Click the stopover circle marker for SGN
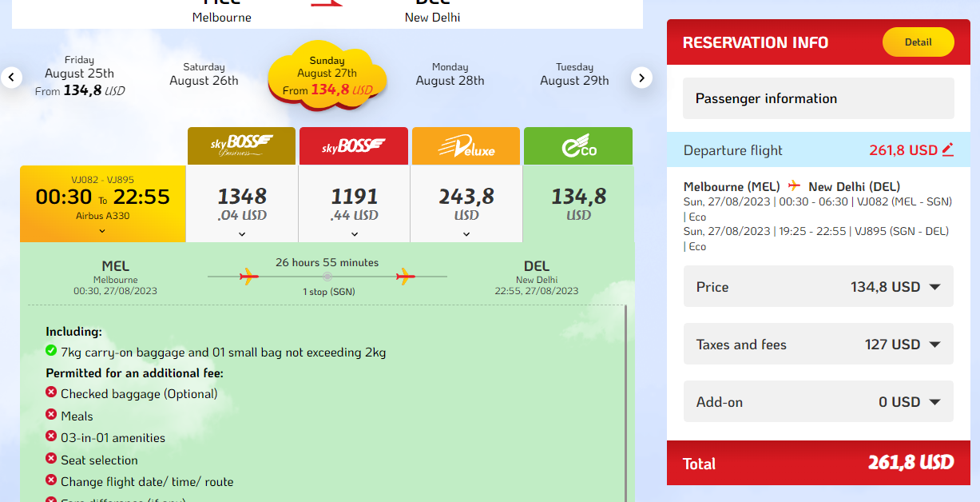Image resolution: width=980 pixels, height=502 pixels. [x=327, y=277]
